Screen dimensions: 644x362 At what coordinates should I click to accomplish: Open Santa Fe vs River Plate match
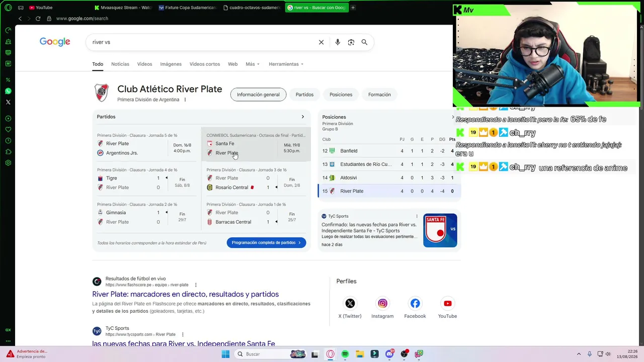tap(256, 144)
